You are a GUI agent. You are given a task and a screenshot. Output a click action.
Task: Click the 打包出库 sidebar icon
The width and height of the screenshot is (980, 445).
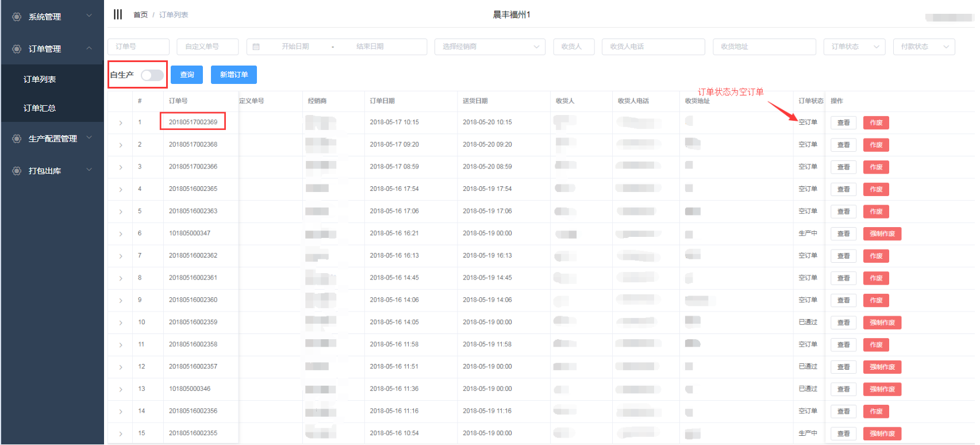click(x=17, y=171)
